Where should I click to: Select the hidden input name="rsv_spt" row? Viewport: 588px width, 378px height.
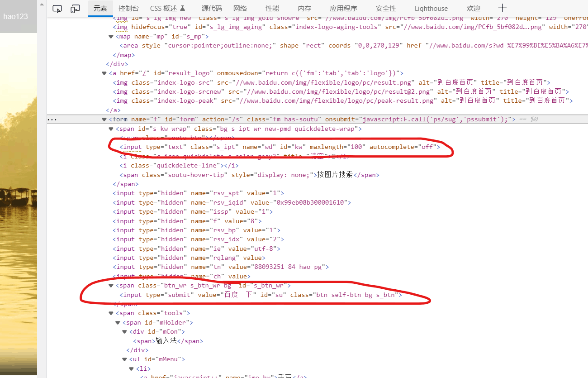pos(198,193)
